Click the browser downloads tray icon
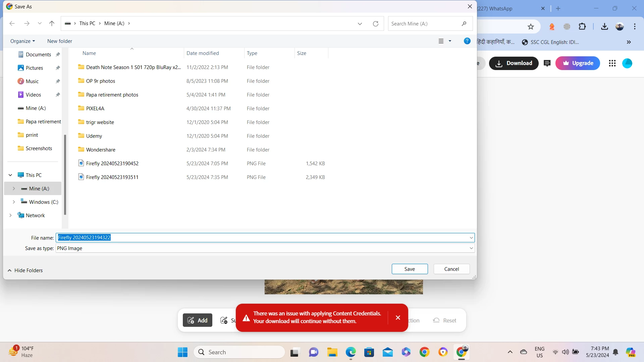This screenshot has height=362, width=644. (x=604, y=26)
